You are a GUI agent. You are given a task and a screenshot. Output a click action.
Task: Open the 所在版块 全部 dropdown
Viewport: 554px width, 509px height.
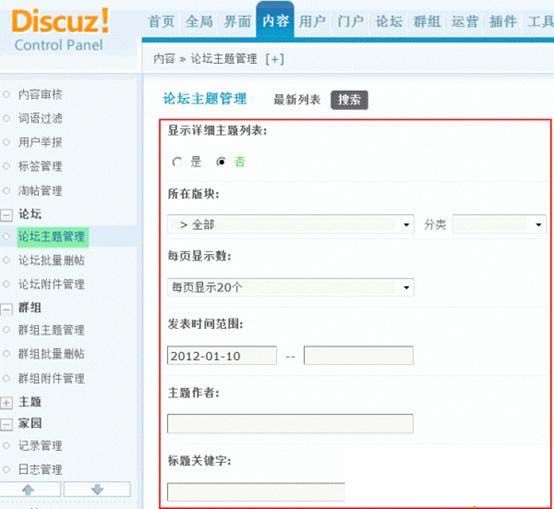(291, 224)
